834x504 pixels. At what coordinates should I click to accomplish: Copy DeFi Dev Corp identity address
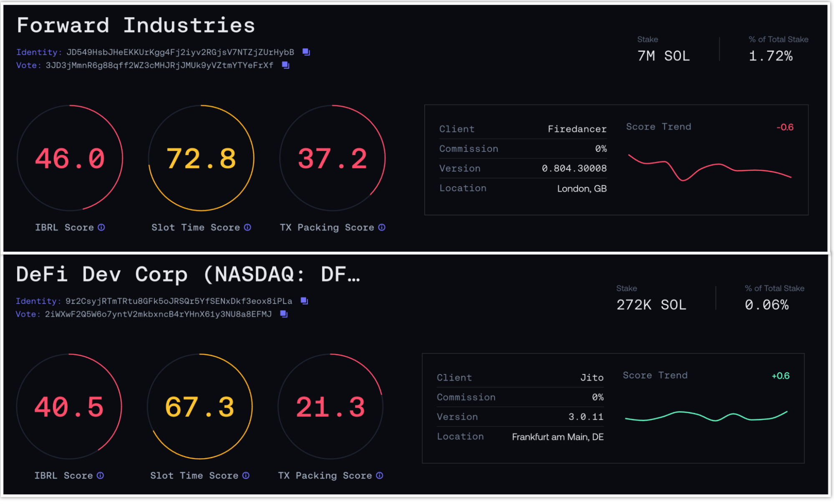[x=305, y=301]
